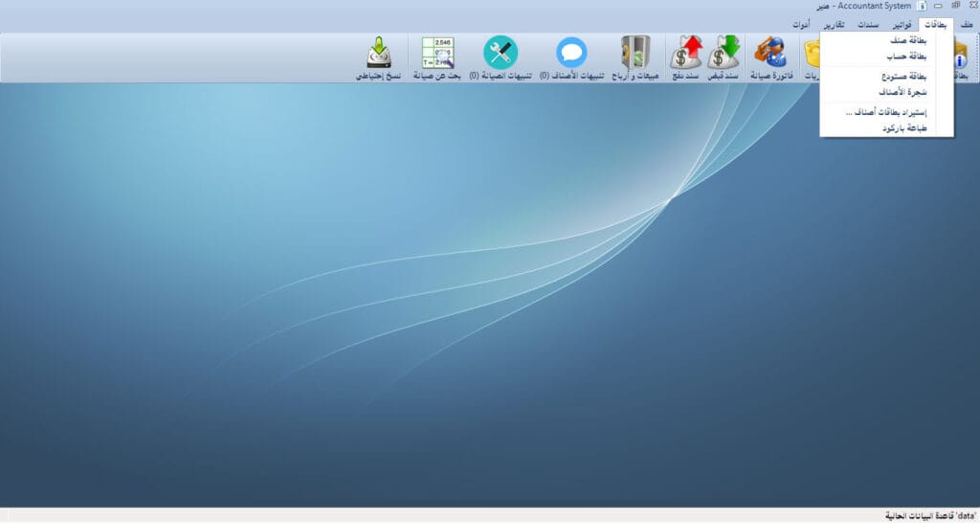Select Item Card (بطاقة صنف) menu entry
The height and width of the screenshot is (523, 980).
coord(910,41)
